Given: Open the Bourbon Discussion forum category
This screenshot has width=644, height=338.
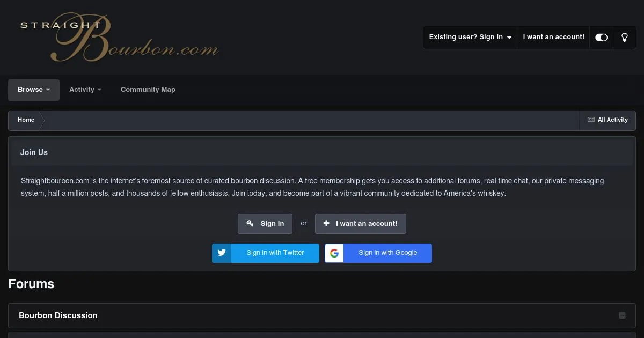Looking at the screenshot, I should tap(58, 315).
